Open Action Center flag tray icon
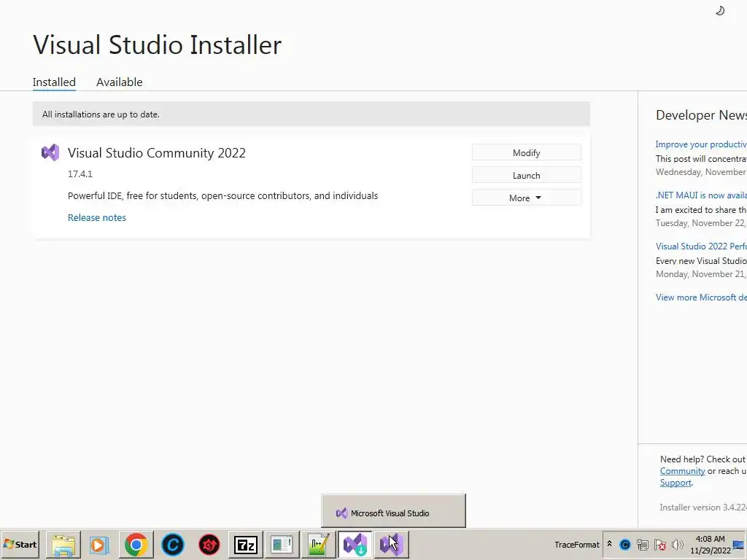This screenshot has height=560, width=747. click(x=659, y=544)
